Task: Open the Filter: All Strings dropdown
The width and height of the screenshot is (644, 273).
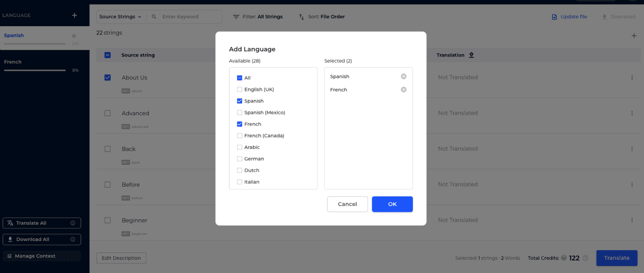Action: point(257,16)
